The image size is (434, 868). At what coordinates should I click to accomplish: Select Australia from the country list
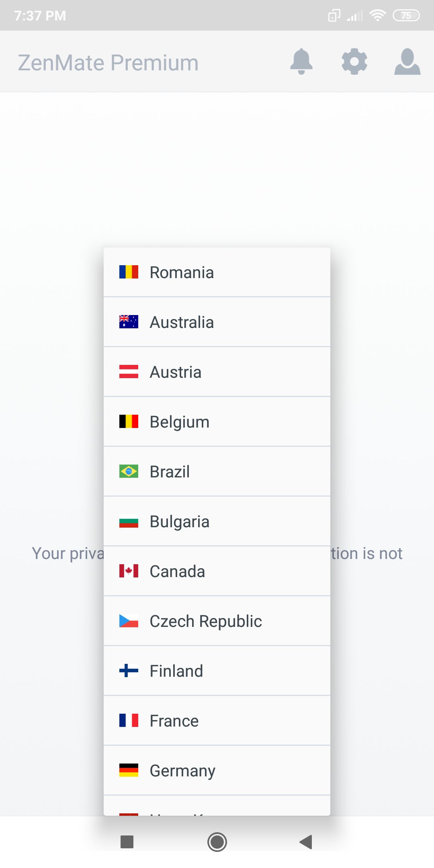click(217, 322)
